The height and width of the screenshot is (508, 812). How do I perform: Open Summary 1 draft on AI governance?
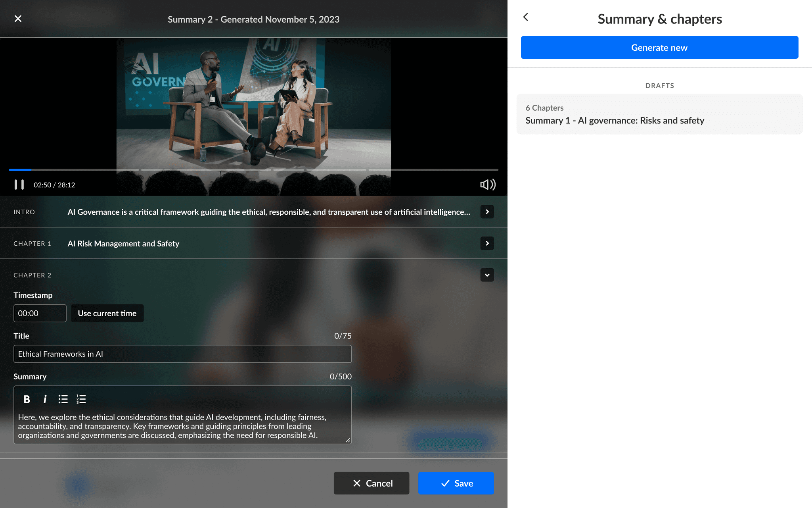[x=659, y=114]
